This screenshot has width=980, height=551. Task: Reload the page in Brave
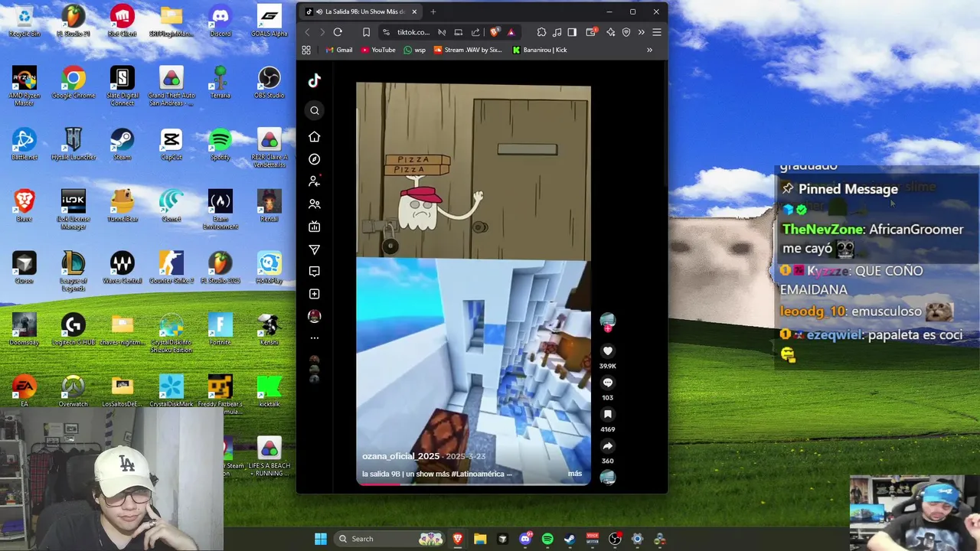pos(338,32)
